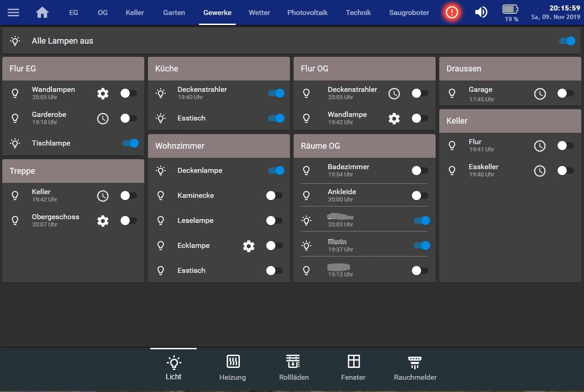584x392 pixels.
Task: Open the Photovoltaik tab
Action: (307, 13)
